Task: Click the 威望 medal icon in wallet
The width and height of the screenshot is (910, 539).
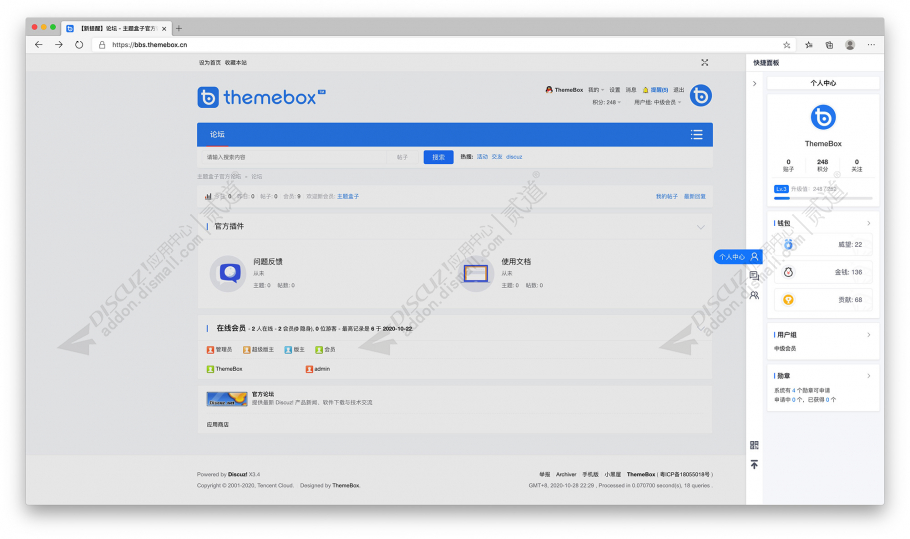Action: pyautogui.click(x=788, y=245)
